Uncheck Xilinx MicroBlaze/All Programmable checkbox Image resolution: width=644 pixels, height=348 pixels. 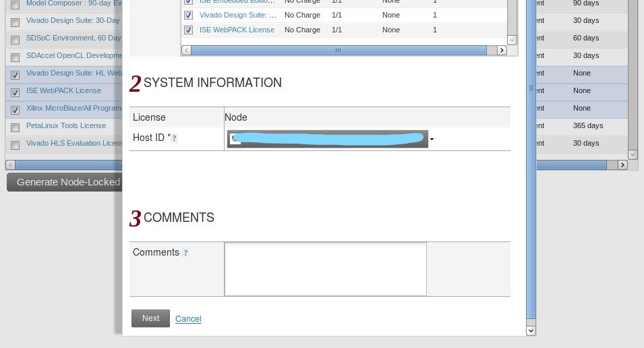tap(16, 110)
